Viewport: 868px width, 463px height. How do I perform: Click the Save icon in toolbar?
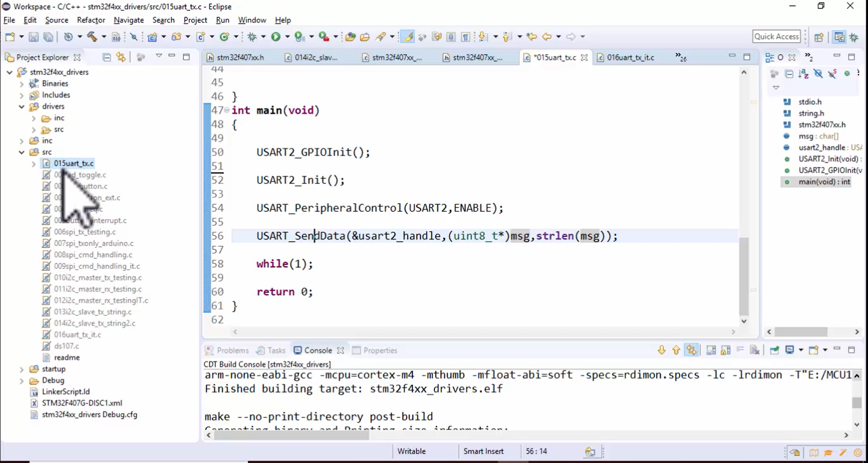34,37
